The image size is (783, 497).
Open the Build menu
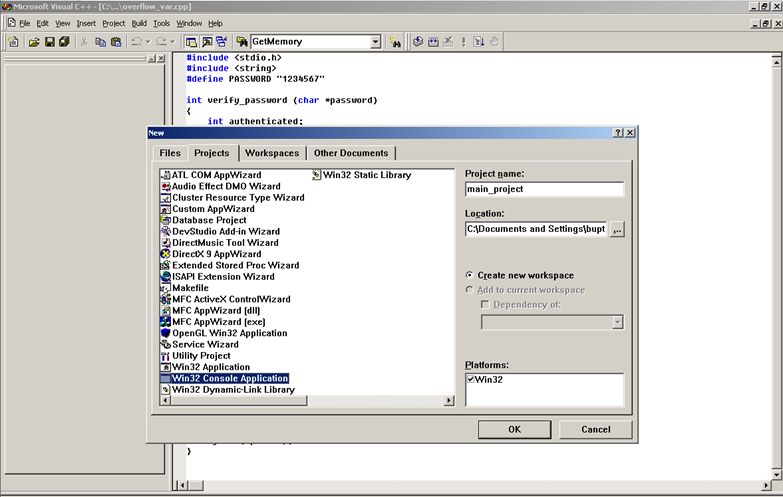[138, 23]
